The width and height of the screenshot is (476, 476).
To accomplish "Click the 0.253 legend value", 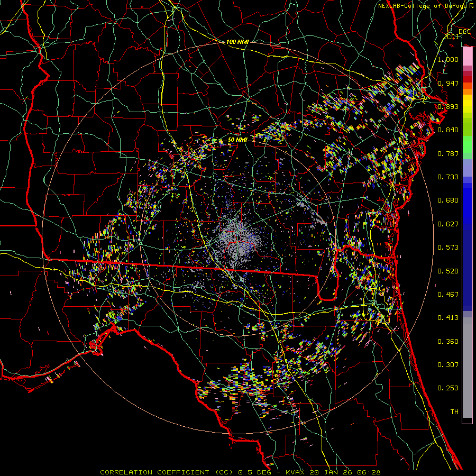I will [448, 388].
